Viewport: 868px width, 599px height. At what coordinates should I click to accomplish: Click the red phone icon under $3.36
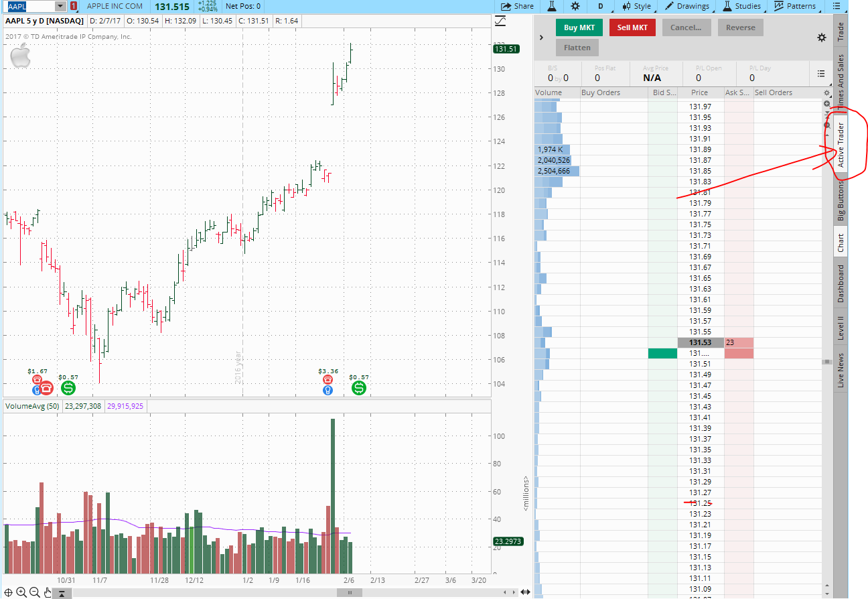point(328,379)
